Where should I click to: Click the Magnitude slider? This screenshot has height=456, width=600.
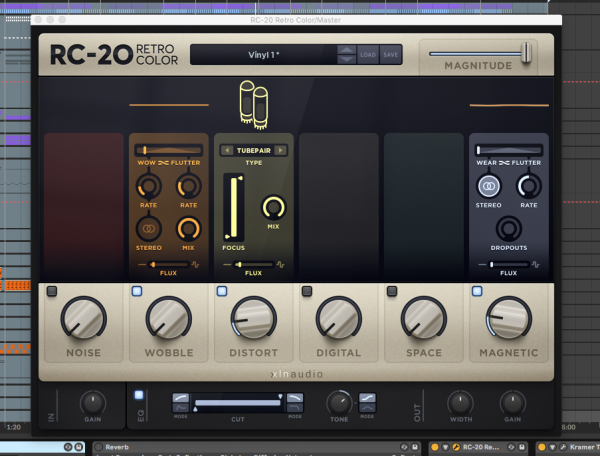point(526,52)
